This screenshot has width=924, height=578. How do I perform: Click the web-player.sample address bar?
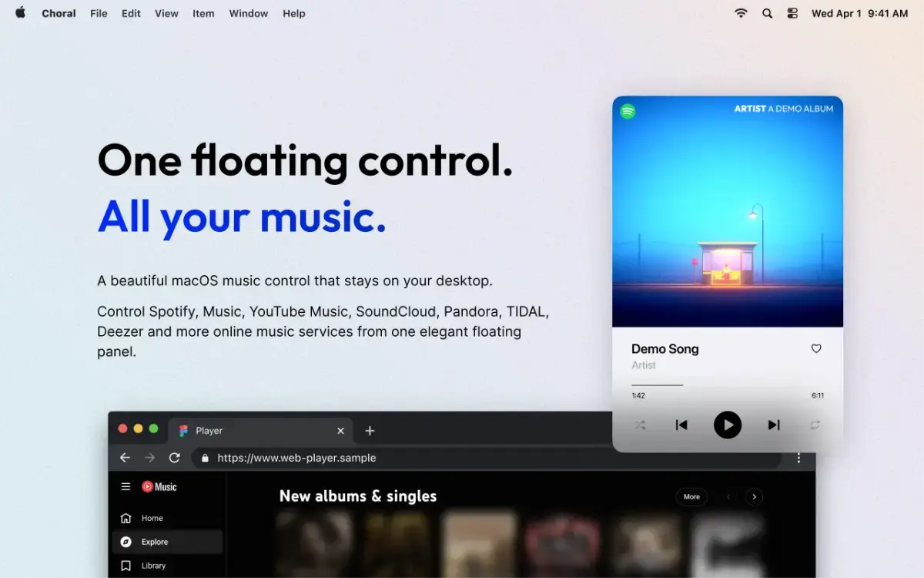489,458
